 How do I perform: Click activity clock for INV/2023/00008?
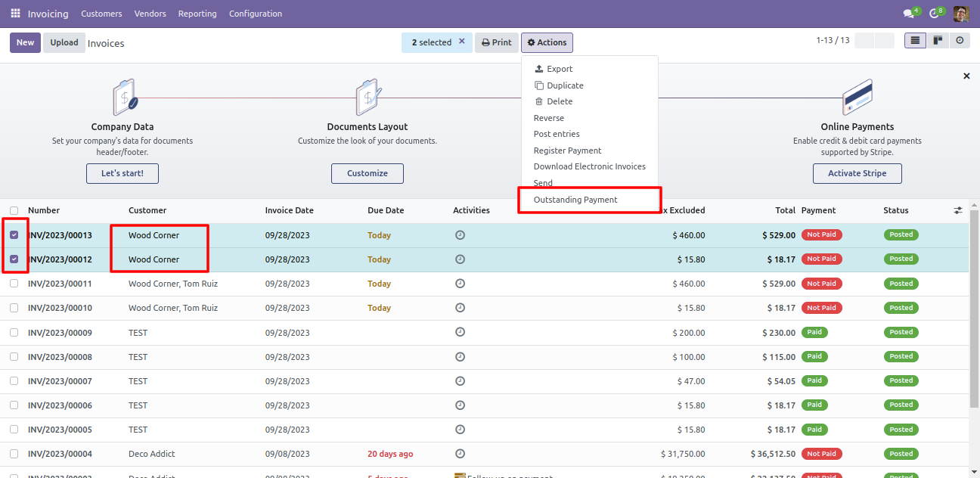[x=460, y=356]
